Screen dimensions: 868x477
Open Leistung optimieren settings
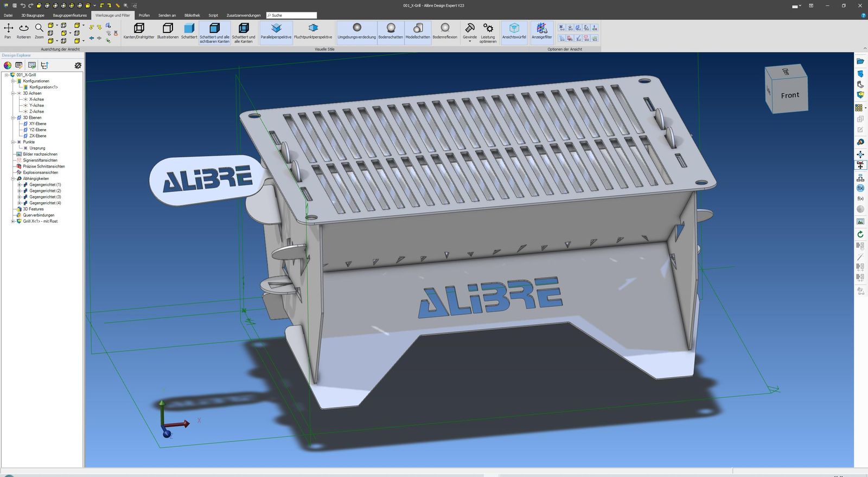click(488, 33)
